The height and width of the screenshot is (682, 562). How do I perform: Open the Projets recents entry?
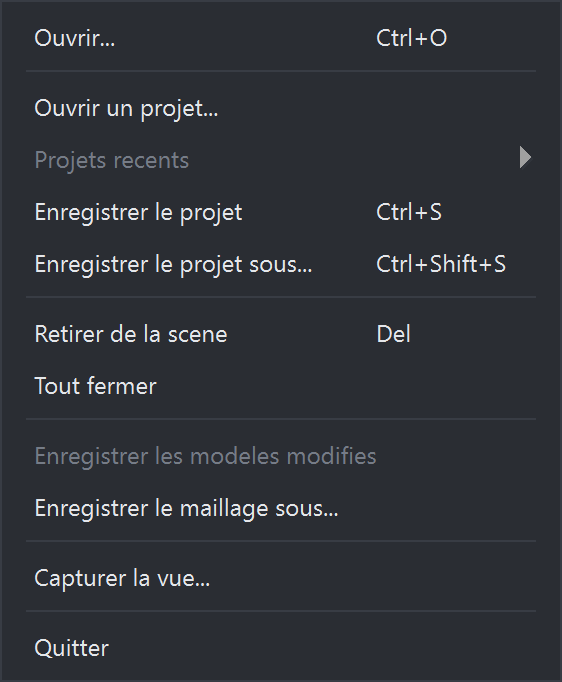click(x=281, y=160)
